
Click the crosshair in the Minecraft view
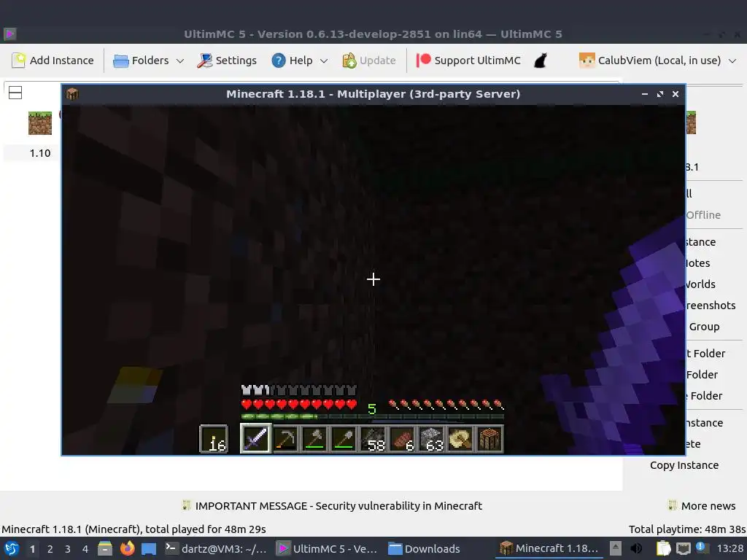[x=373, y=279]
